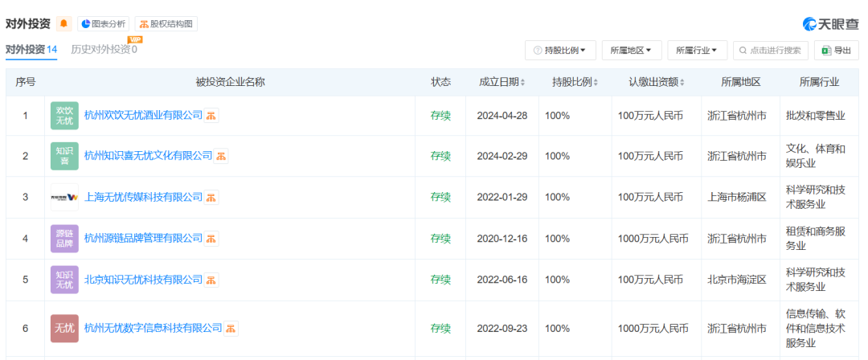Expand the 所属行业 filter dropdown
The height and width of the screenshot is (360, 868).
[697, 51]
